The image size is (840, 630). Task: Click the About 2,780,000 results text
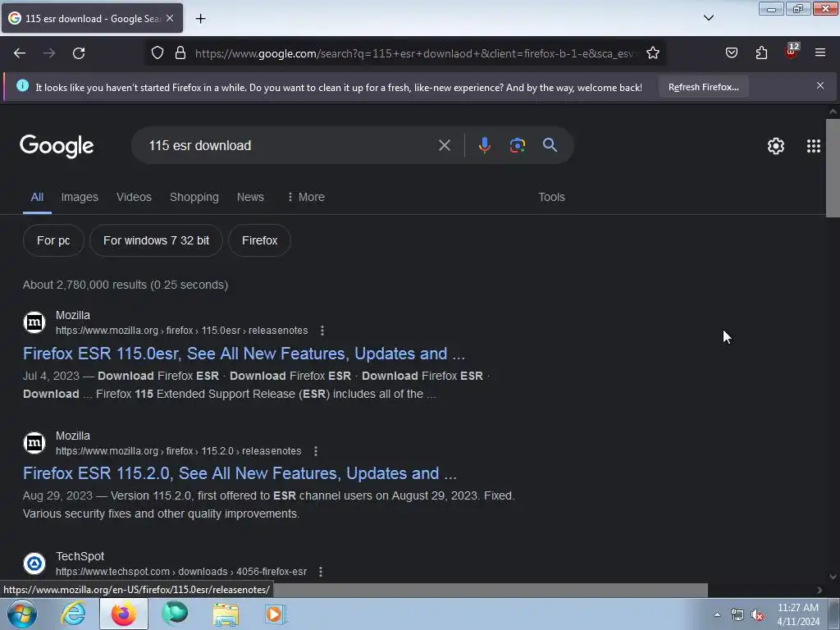126,285
